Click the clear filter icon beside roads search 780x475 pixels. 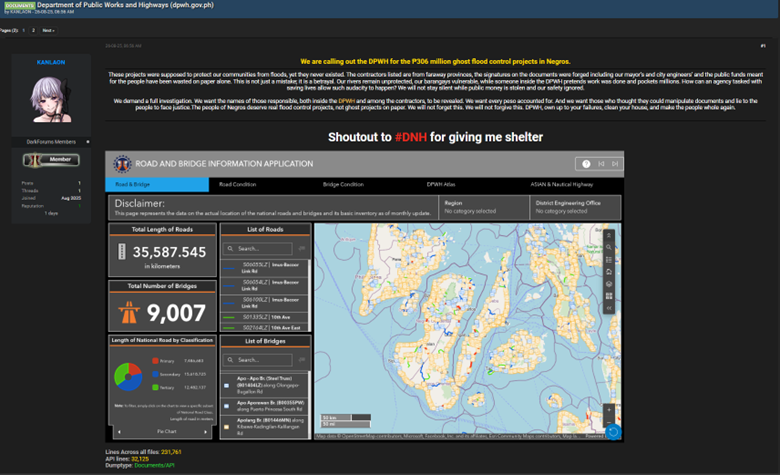tap(301, 248)
